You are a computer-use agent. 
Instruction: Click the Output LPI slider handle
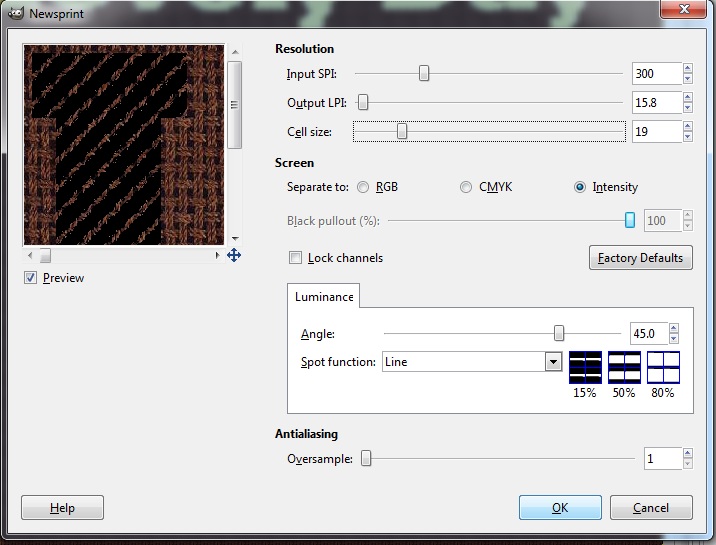pyautogui.click(x=363, y=102)
